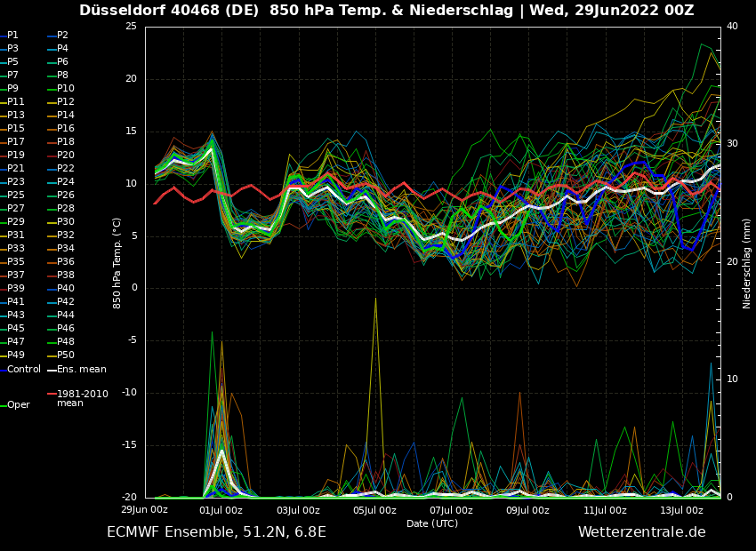Click the 05Jul 00z date tick
Image resolution: width=756 pixels, height=551 pixels.
374,510
